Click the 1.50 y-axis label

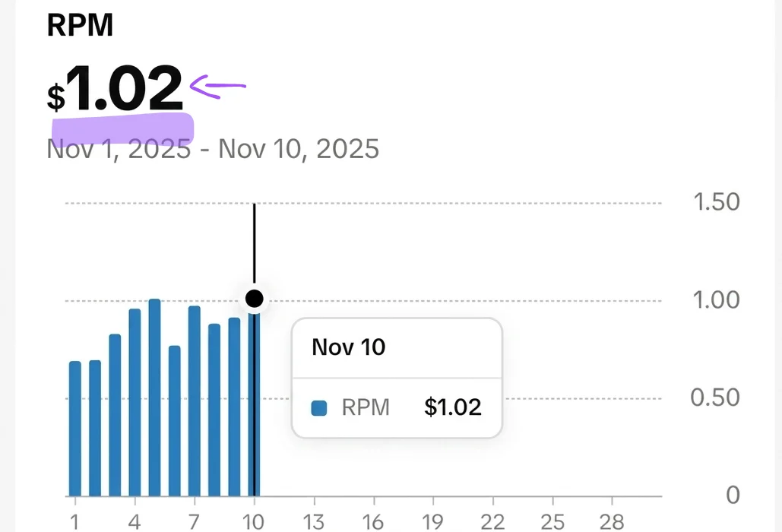point(717,202)
